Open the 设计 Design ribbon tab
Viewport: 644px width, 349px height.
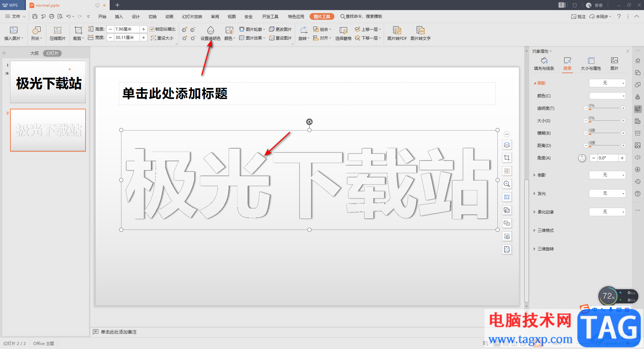(136, 16)
